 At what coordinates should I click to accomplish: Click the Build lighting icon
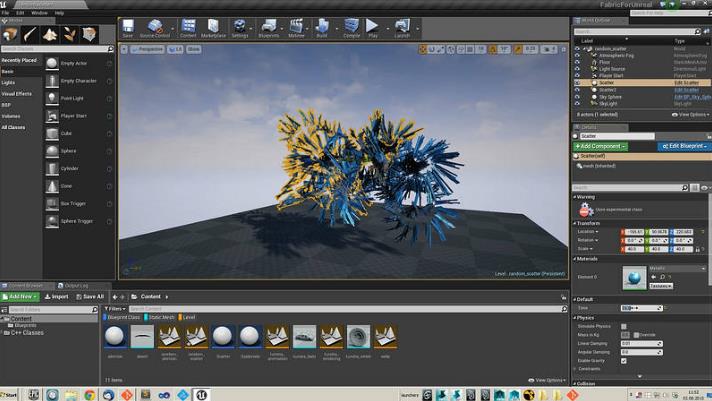coord(321,27)
